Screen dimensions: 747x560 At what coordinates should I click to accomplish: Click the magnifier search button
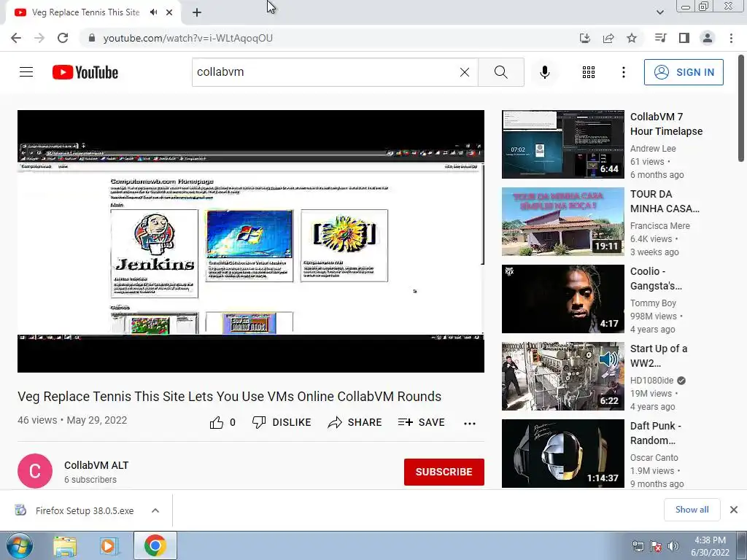(500, 72)
